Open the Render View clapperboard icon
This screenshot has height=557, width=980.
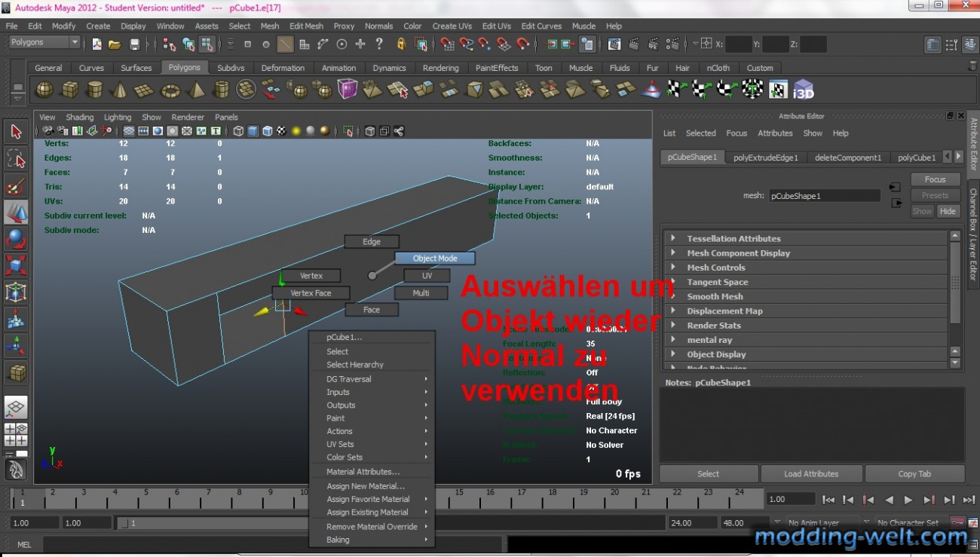click(614, 44)
